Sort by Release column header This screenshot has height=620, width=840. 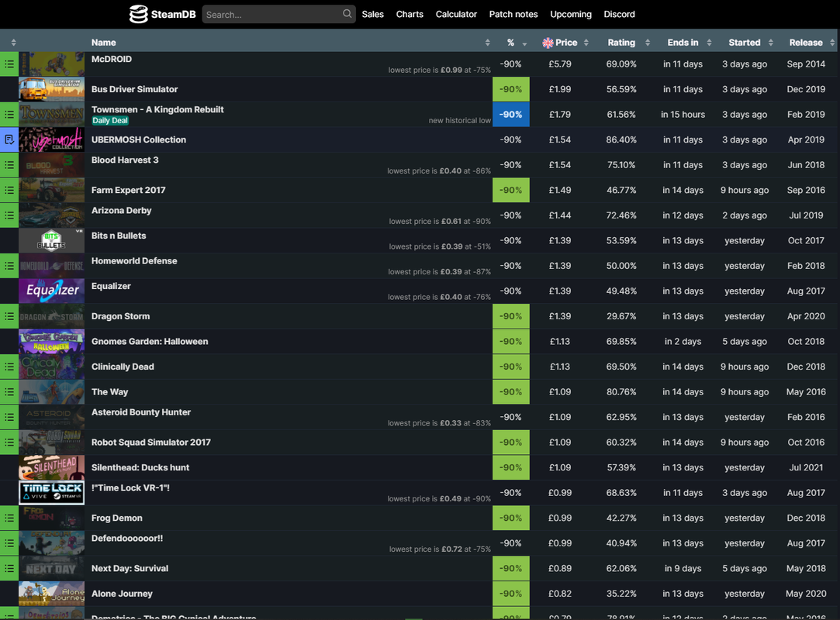coord(806,43)
